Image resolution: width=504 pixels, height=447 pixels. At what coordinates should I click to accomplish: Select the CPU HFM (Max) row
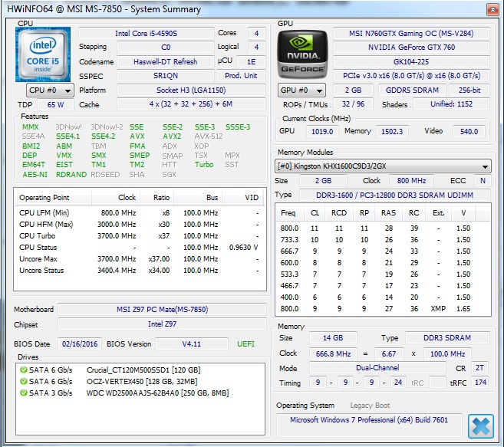tap(139, 225)
